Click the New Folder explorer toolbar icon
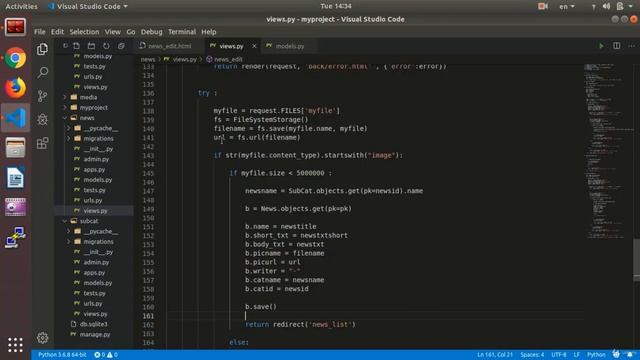 (91, 46)
